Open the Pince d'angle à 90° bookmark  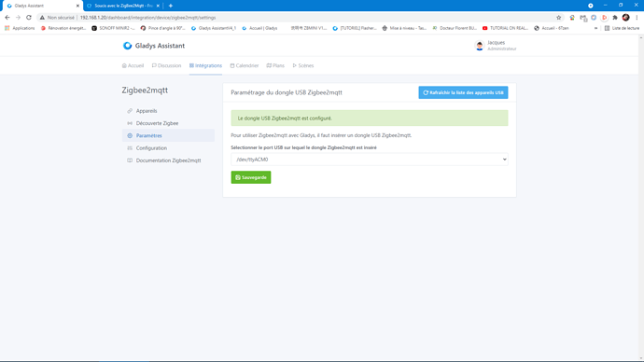[163, 28]
